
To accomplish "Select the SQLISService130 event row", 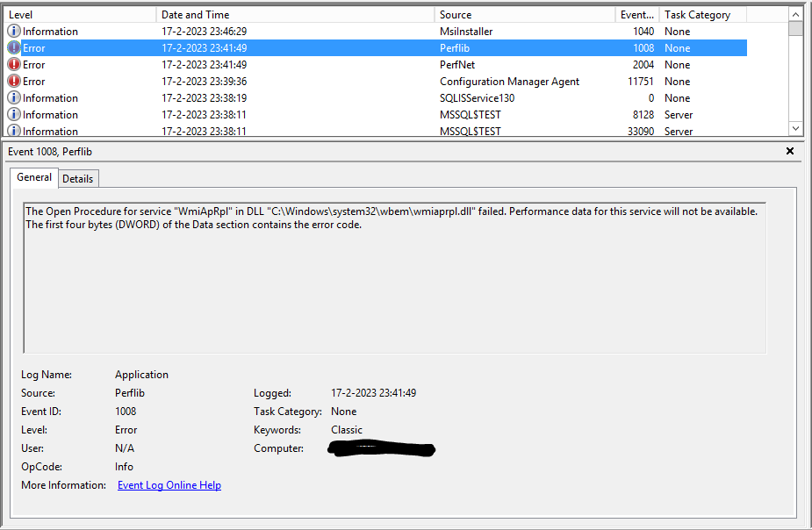I will pos(263,97).
